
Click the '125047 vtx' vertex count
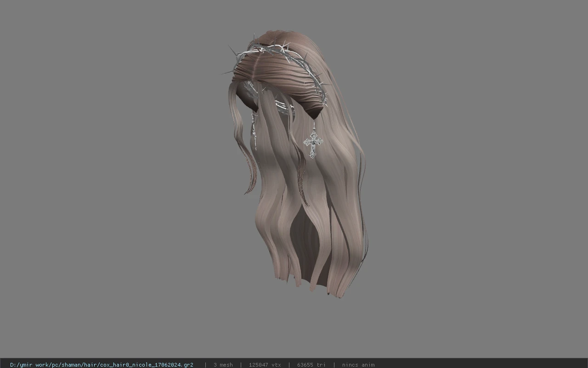tap(265, 365)
